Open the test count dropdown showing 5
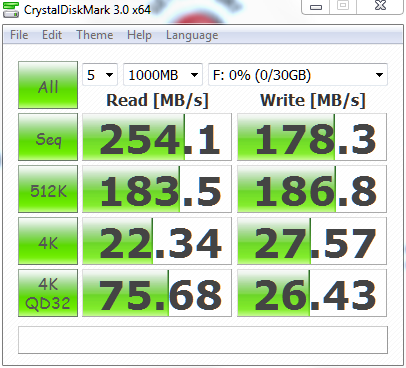406x368 pixels. (100, 75)
